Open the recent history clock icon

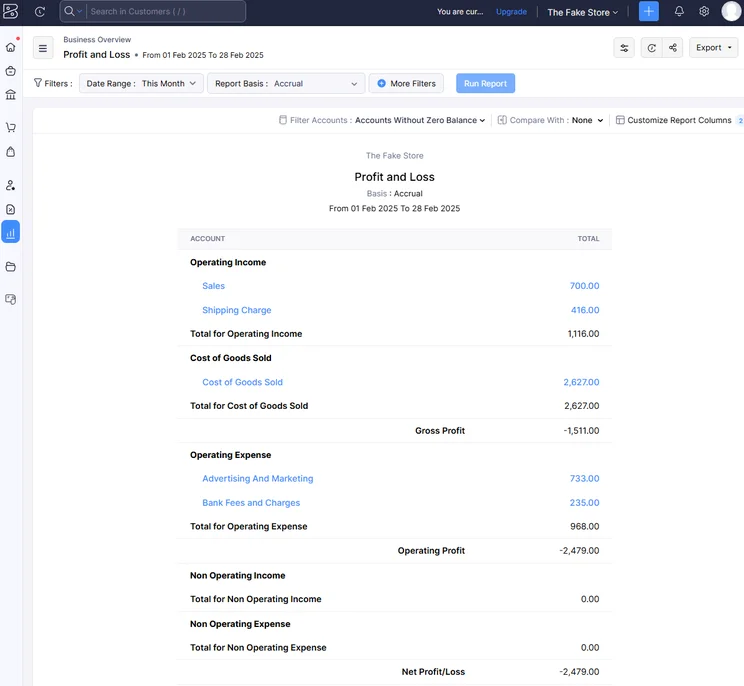(40, 11)
